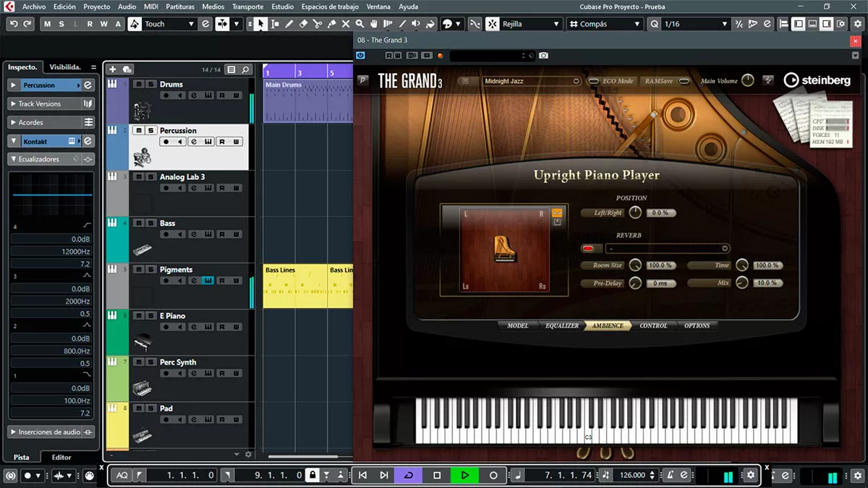The height and width of the screenshot is (488, 868).
Task: Toggle the red reverb on/off button
Action: pyautogui.click(x=587, y=249)
